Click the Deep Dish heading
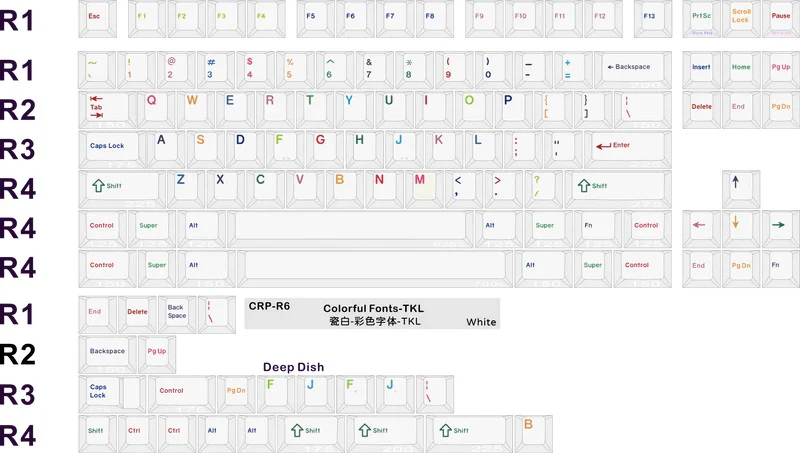 [x=293, y=367]
